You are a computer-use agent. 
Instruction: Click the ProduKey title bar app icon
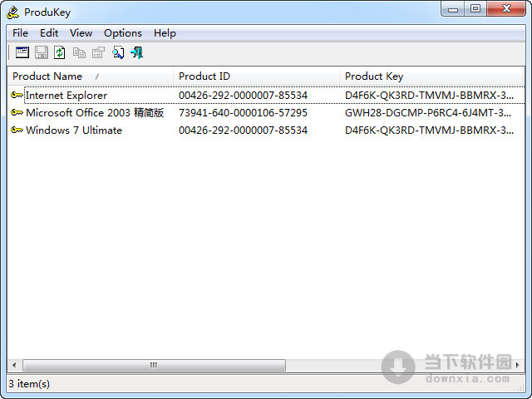pos(13,12)
